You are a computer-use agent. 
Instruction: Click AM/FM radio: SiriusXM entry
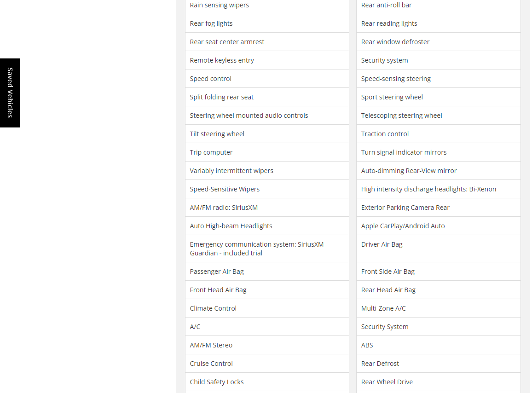tap(224, 208)
